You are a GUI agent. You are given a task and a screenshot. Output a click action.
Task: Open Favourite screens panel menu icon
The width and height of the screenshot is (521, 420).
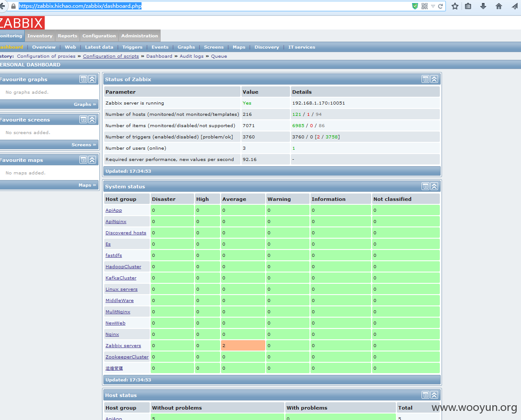click(x=83, y=119)
